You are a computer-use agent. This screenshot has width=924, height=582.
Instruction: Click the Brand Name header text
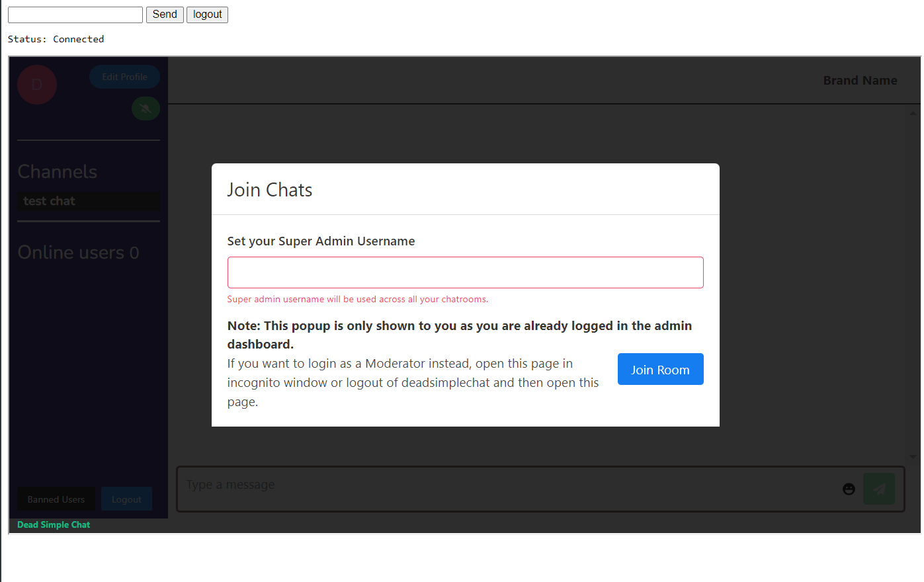860,80
